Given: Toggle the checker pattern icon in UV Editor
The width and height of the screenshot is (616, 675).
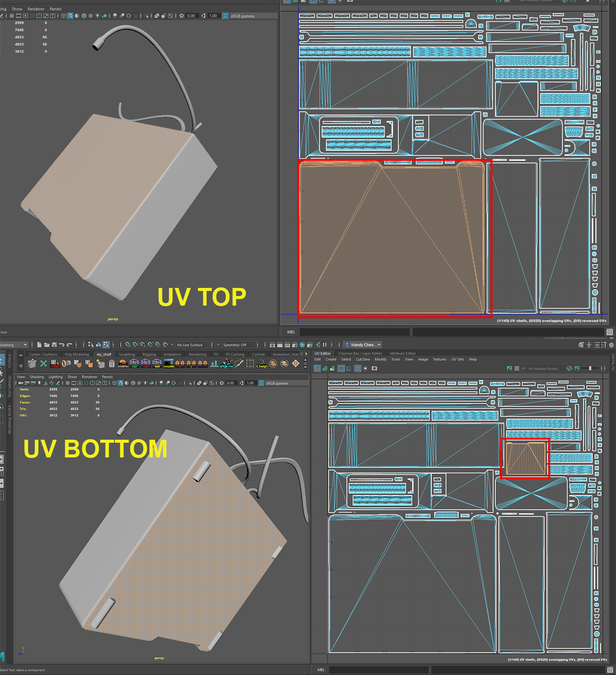Looking at the screenshot, I should pyautogui.click(x=517, y=368).
